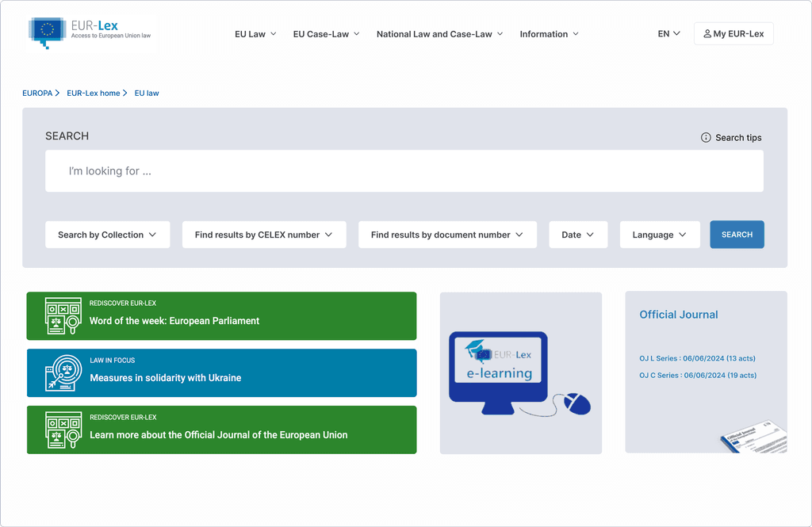Viewport: 812px width, 527px height.
Task: Click the EUR-Lex logo icon
Action: pyautogui.click(x=47, y=32)
